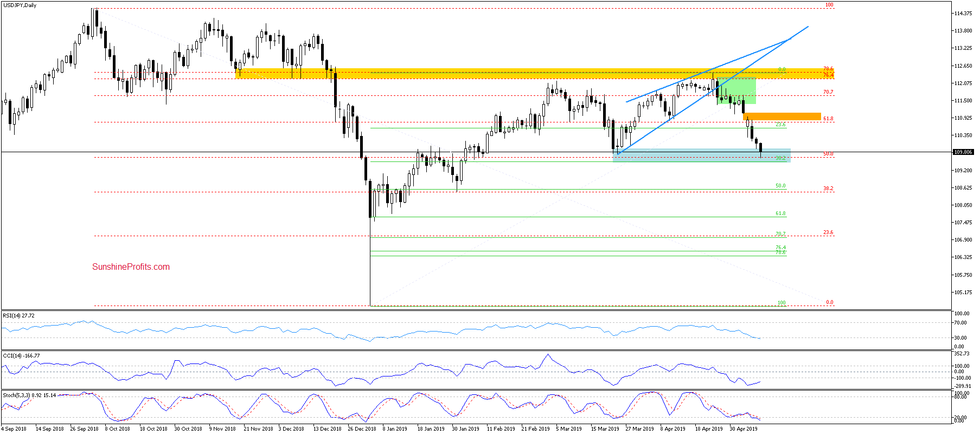The image size is (980, 435).
Task: Click the current price marker 109.806
Action: tap(963, 152)
